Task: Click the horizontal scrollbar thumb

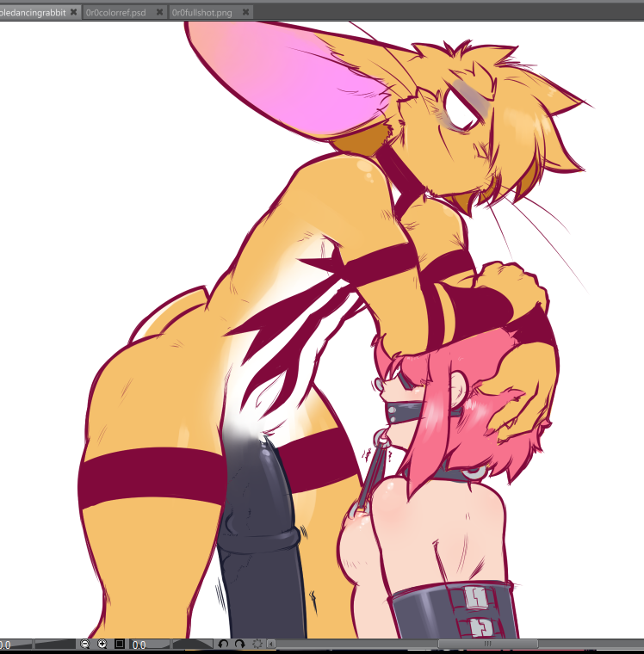Action: tap(488, 644)
